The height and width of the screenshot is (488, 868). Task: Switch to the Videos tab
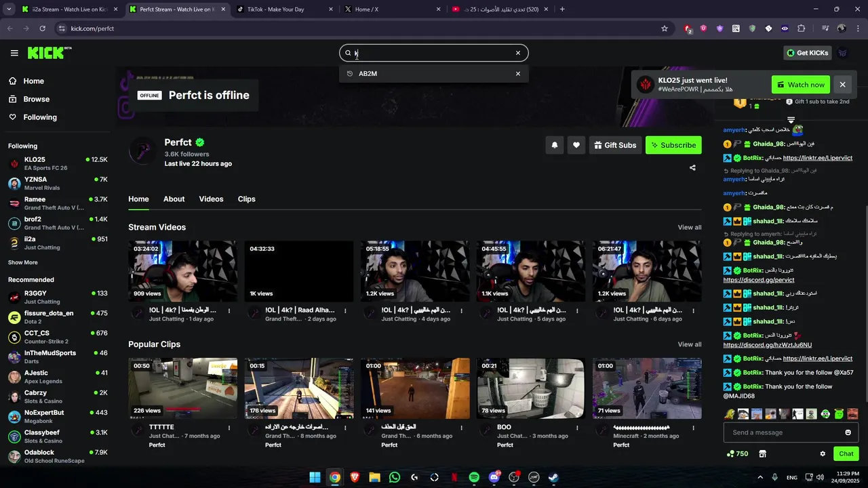pos(211,199)
